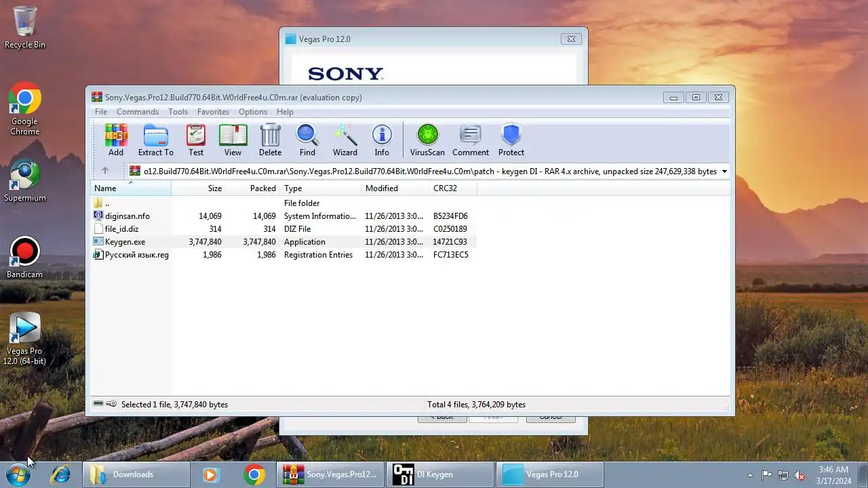
Task: Open the Tools menu
Action: [178, 112]
